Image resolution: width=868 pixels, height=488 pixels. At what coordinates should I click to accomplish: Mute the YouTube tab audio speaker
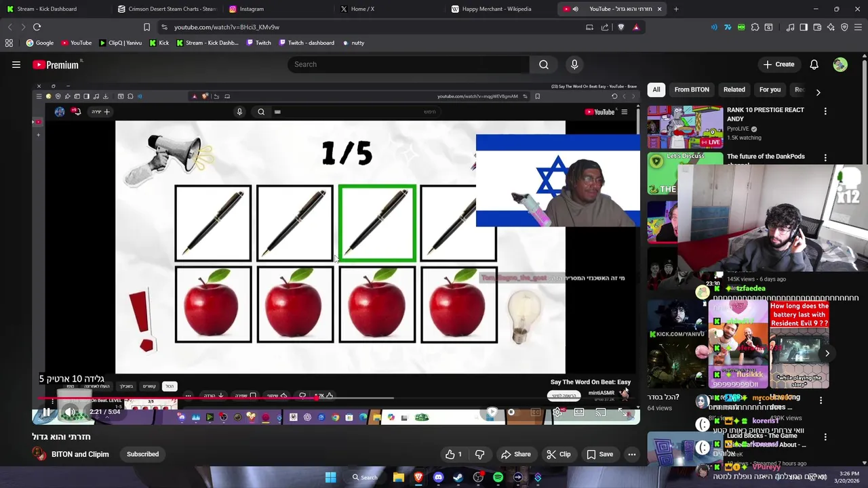coord(575,9)
